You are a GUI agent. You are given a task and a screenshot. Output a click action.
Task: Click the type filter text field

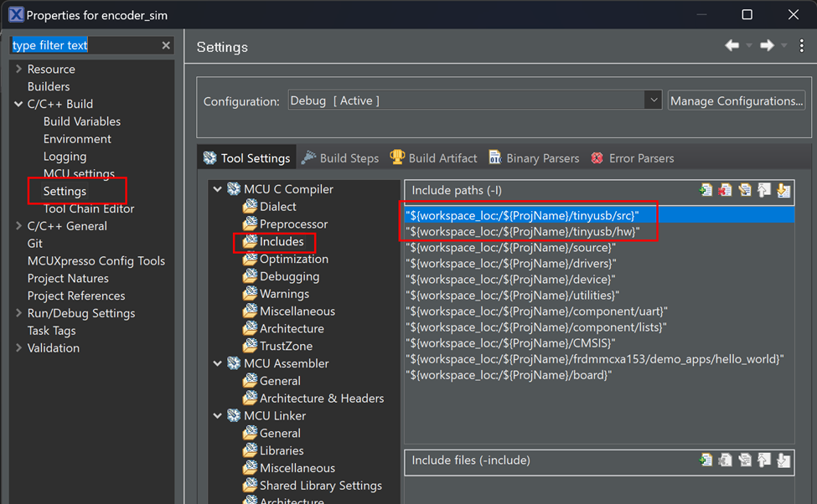click(x=82, y=45)
